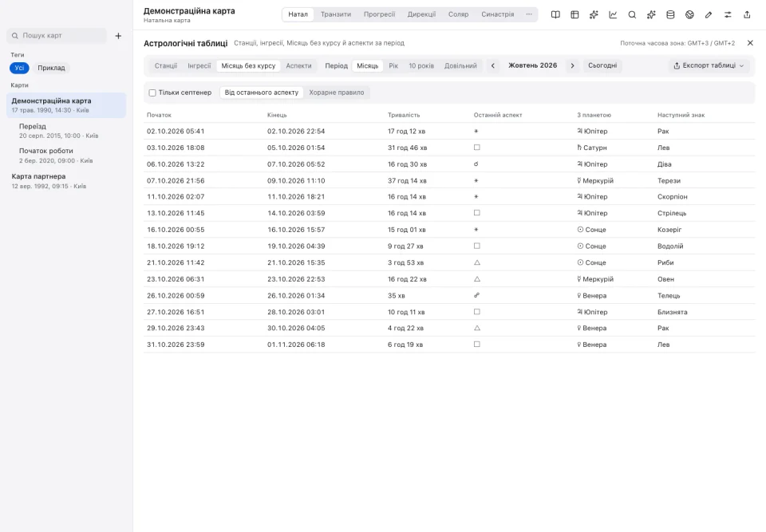Click the Сьогодні button
766x532 pixels.
click(602, 65)
